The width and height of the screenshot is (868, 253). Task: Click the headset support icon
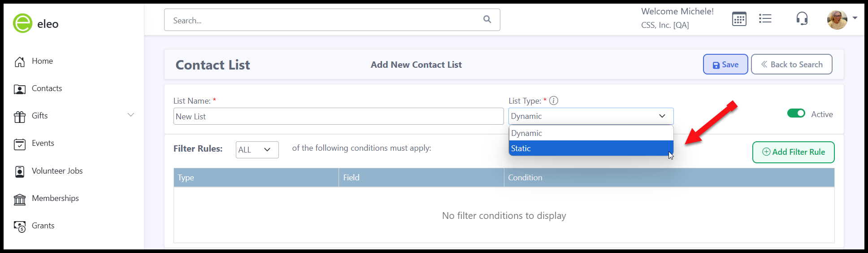point(802,19)
